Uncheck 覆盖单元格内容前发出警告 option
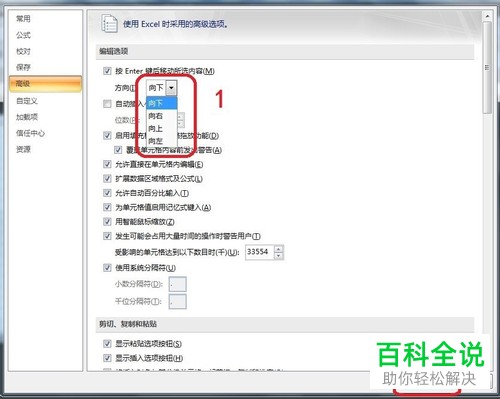This screenshot has width=500, height=399. click(118, 150)
